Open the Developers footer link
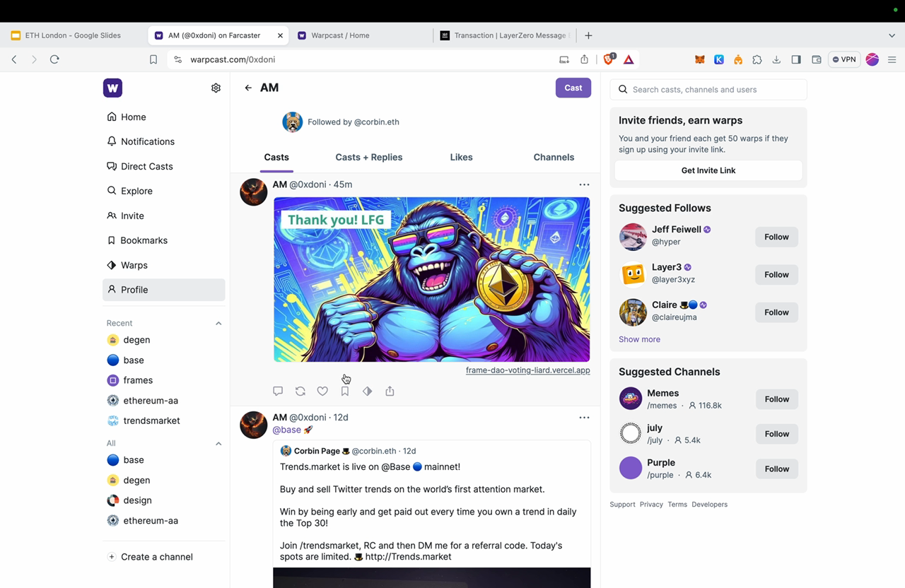This screenshot has height=588, width=905. [709, 505]
